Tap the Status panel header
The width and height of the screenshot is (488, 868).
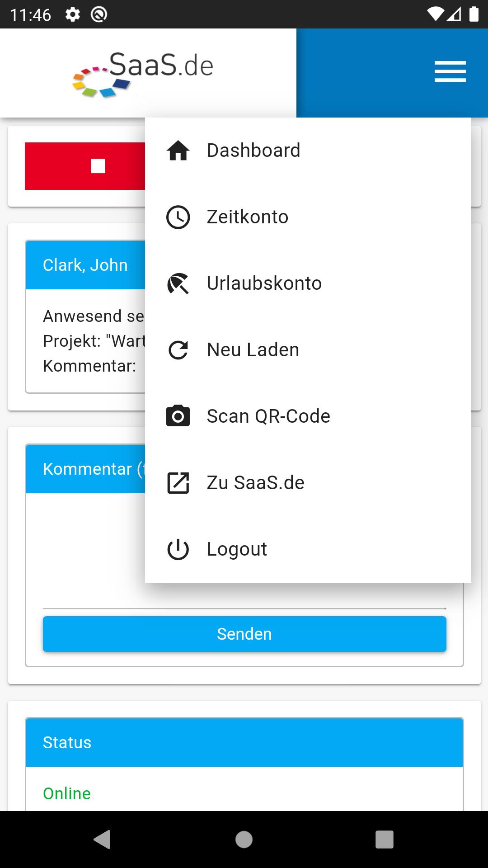244,742
